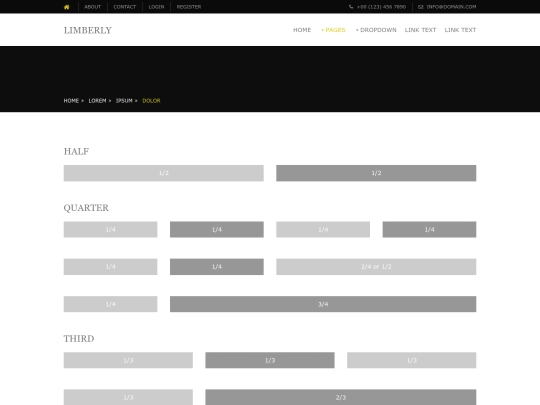Viewport: 540px width, 405px height.
Task: Open the About link in top bar
Action: pos(93,7)
